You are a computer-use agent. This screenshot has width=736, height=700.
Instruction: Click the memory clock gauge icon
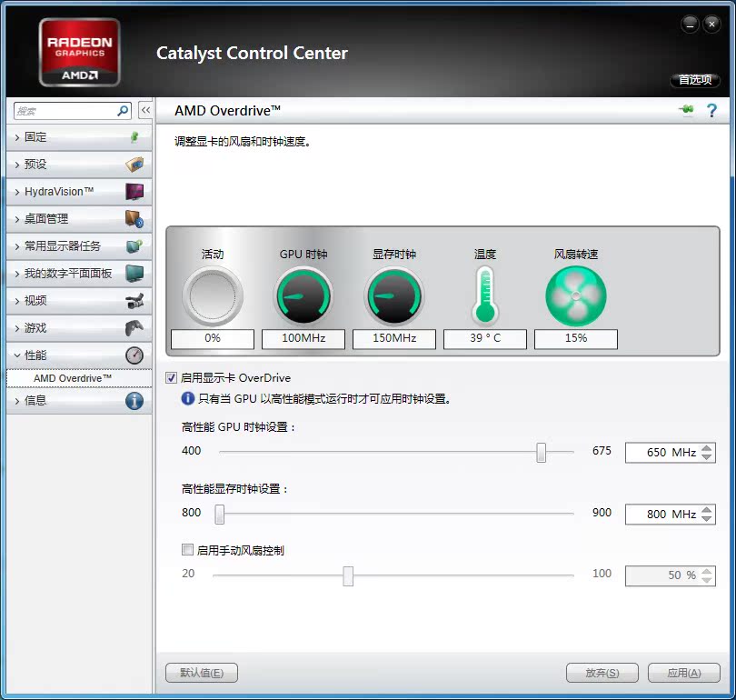pyautogui.click(x=394, y=296)
